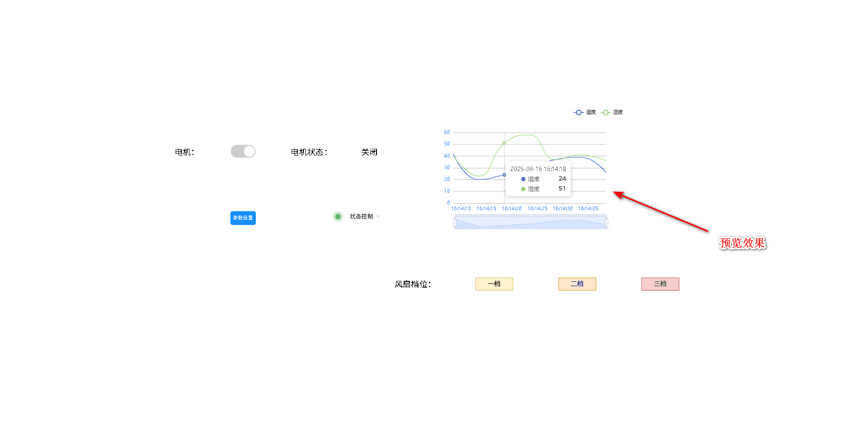Click the blue 温度 dot inside the tooltip
The height and width of the screenshot is (434, 868).
(523, 179)
